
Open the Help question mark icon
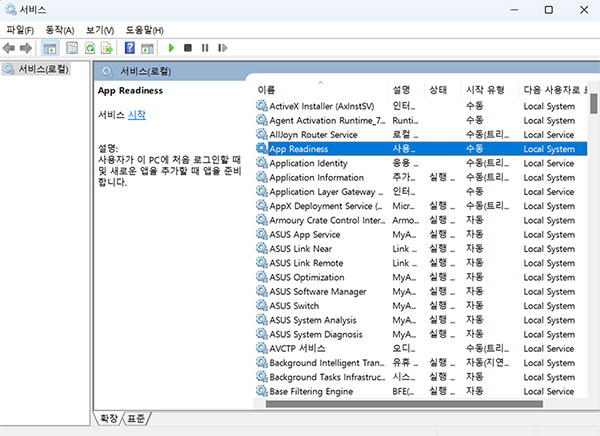[x=130, y=48]
